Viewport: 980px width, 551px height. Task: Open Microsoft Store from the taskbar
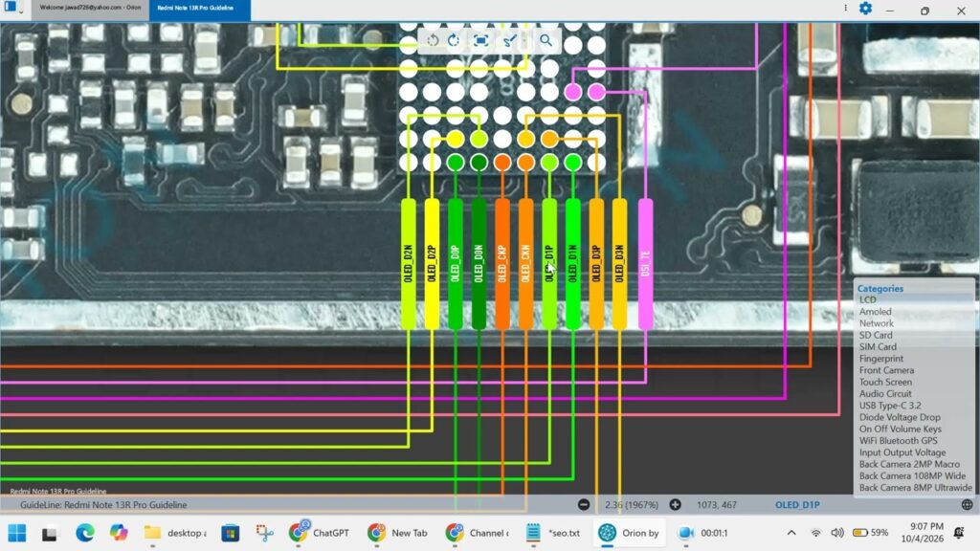coord(231,533)
